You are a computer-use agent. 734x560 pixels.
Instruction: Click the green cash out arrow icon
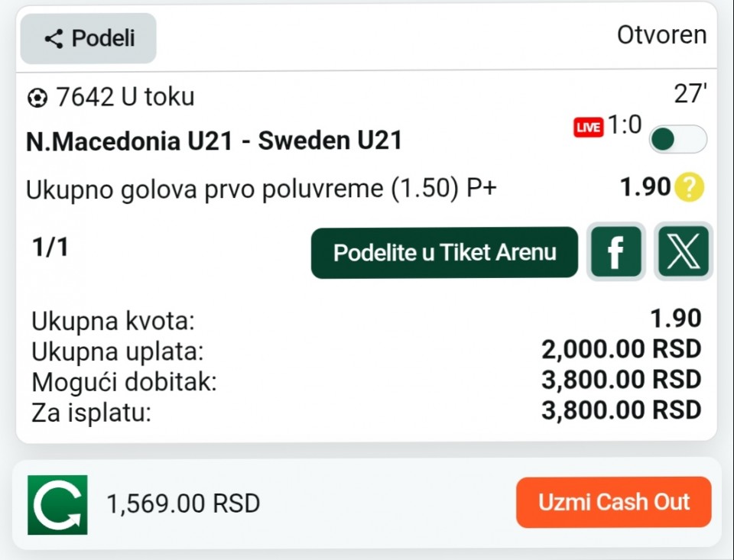pos(57,504)
